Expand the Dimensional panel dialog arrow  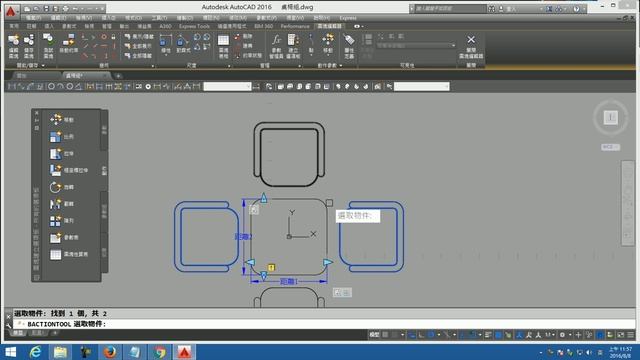pos(229,66)
